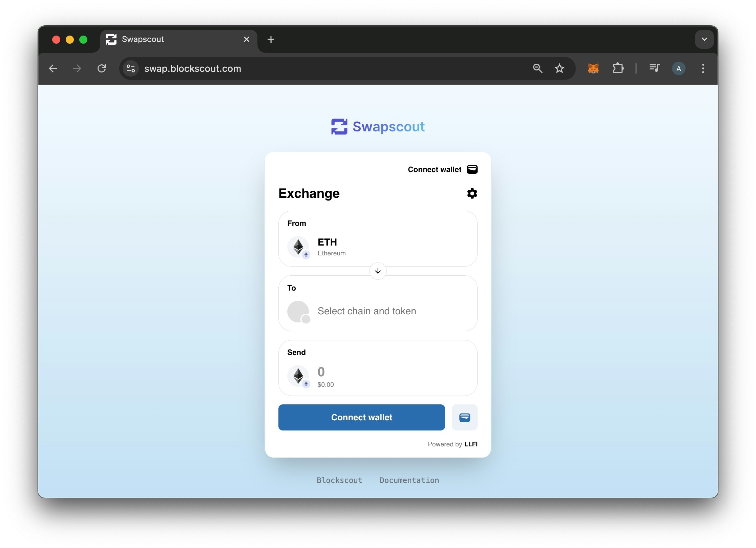Select the Swapscout browser tab
Screen dimensions: 756x548
[179, 39]
